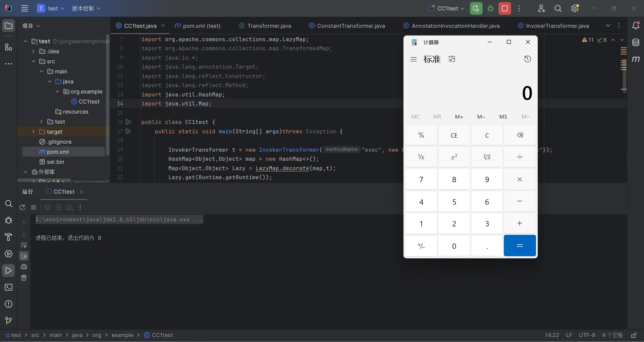Screen dimensions: 644x342
Task: Open calculator history
Action: coord(528,59)
